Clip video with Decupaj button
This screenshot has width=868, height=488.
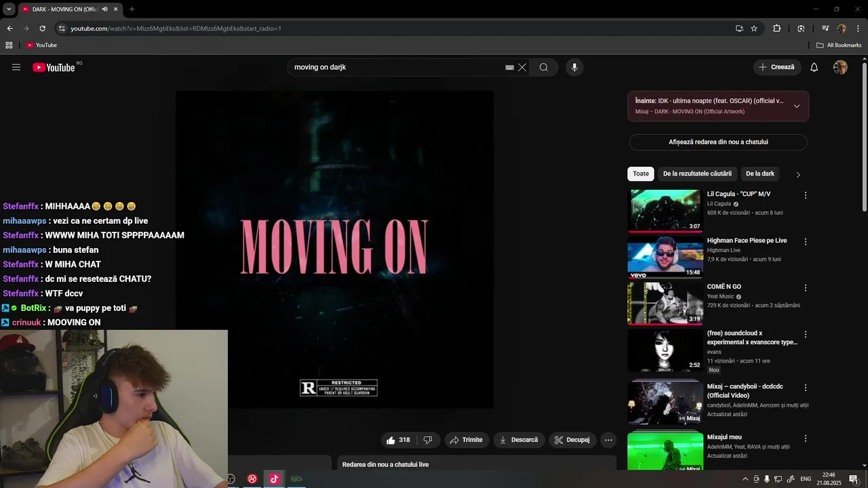click(x=572, y=440)
